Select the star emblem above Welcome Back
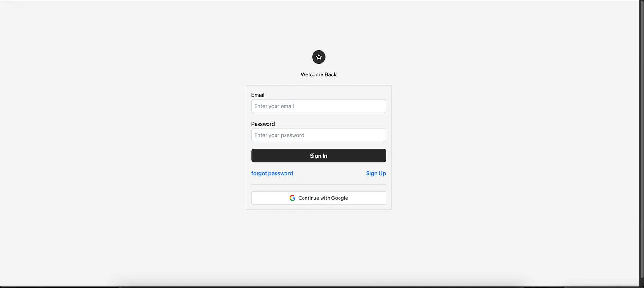Viewport: 644px width, 288px height. tap(318, 57)
